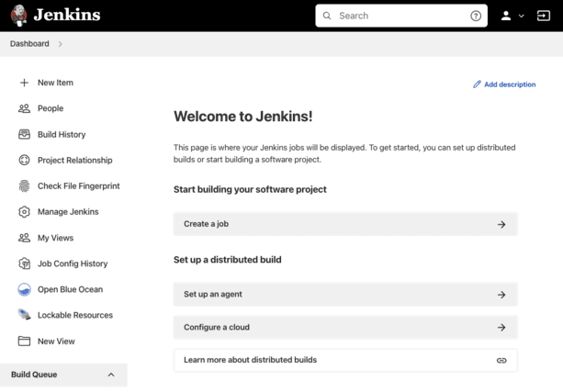Click the Build History icon in sidebar
The height and width of the screenshot is (392, 563).
click(x=24, y=134)
